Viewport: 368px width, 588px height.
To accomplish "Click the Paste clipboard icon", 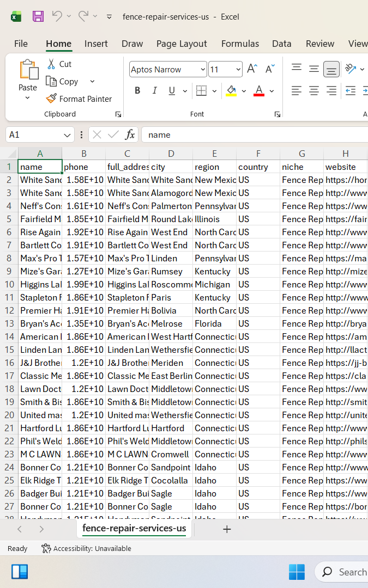I will (x=28, y=70).
